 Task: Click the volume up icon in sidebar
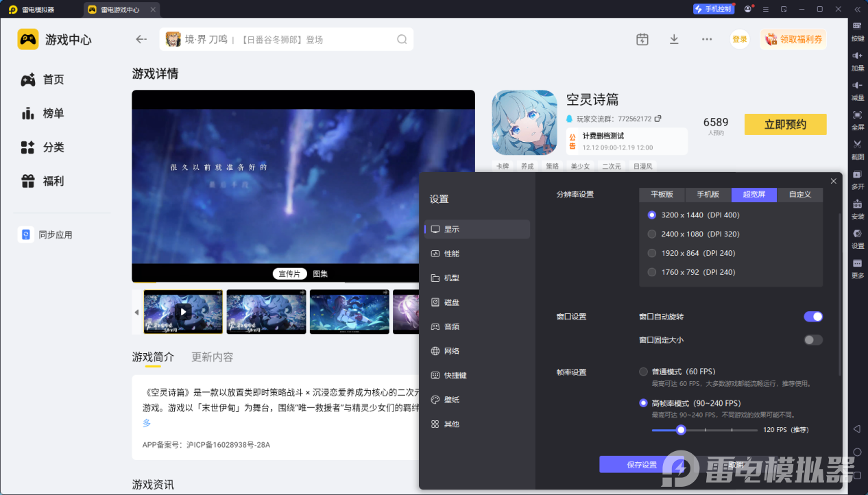point(857,56)
